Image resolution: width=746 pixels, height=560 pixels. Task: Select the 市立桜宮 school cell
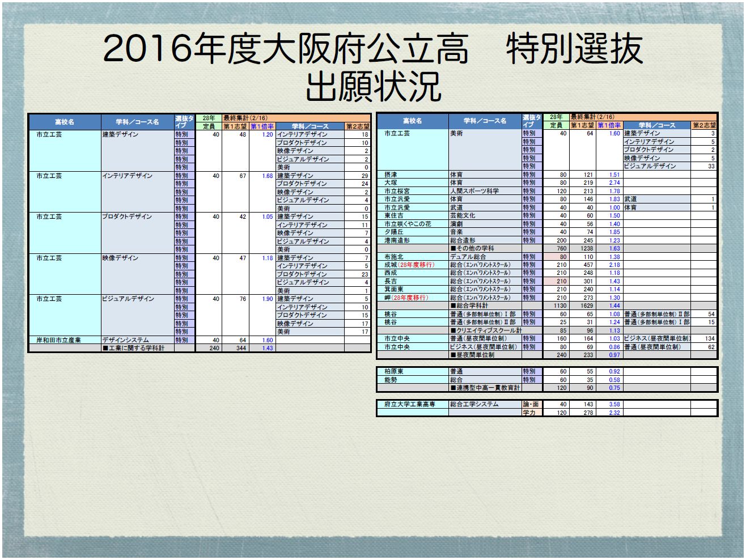(413, 191)
